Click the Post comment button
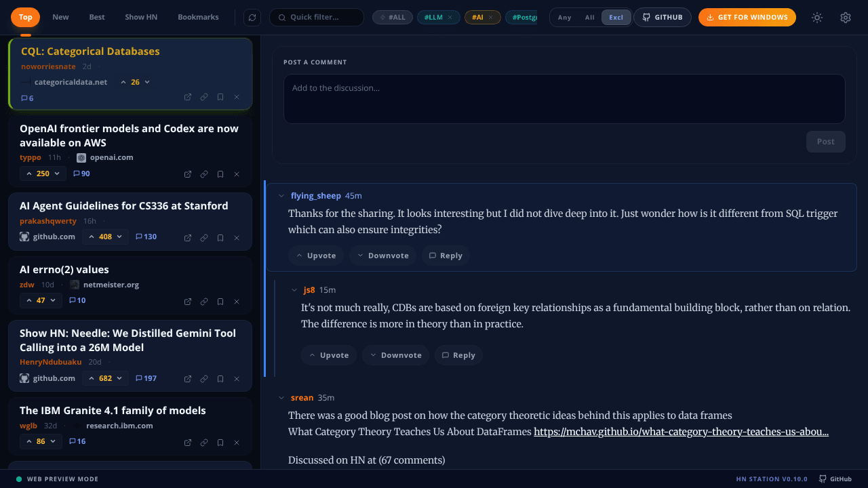The width and height of the screenshot is (868, 488). click(x=826, y=142)
